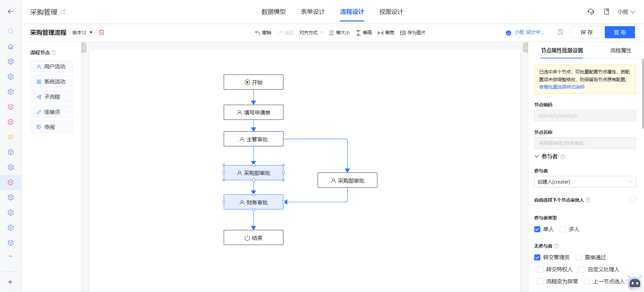Collapse the left node panel arrow
Image resolution: width=644 pixels, height=292 pixels.
[x=84, y=48]
